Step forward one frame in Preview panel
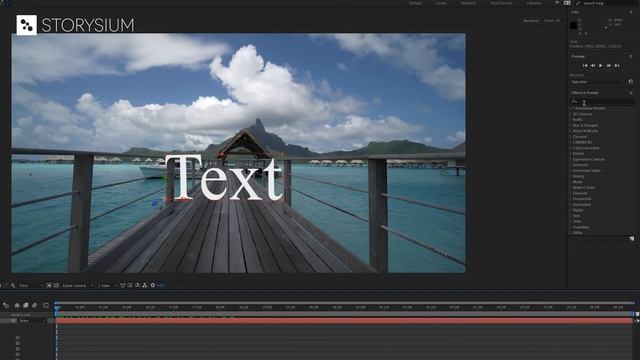The width and height of the screenshot is (640, 360). 609,65
